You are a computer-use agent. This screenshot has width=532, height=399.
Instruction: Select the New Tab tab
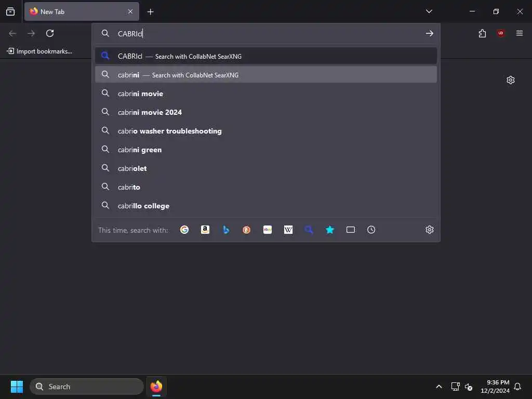pos(82,11)
